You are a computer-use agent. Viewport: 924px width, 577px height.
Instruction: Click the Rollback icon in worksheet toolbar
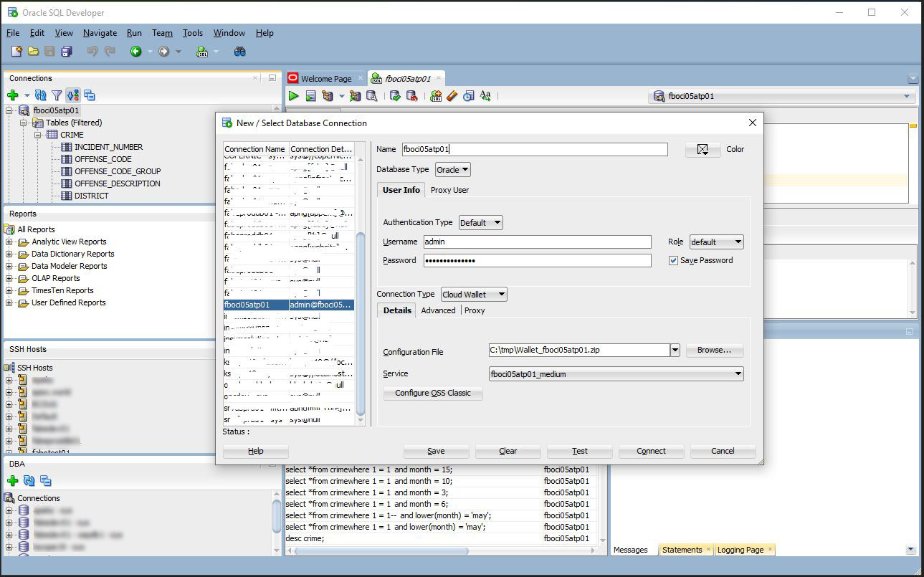[x=411, y=96]
